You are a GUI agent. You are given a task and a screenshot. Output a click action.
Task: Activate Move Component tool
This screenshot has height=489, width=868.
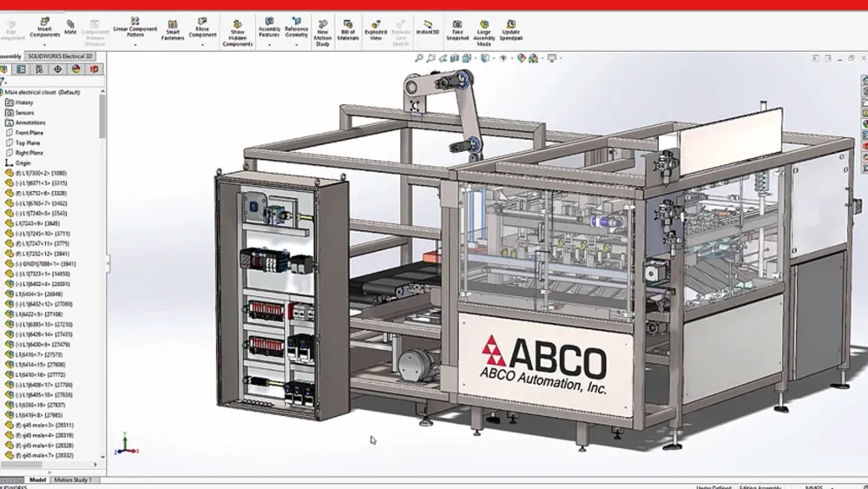click(x=202, y=27)
